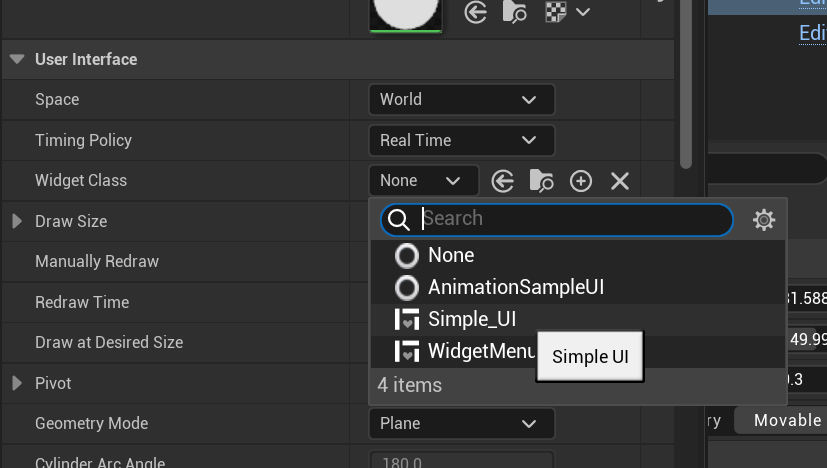Choose AnimationSampleUI in the asset list
827x468 pixels.
tap(515, 287)
